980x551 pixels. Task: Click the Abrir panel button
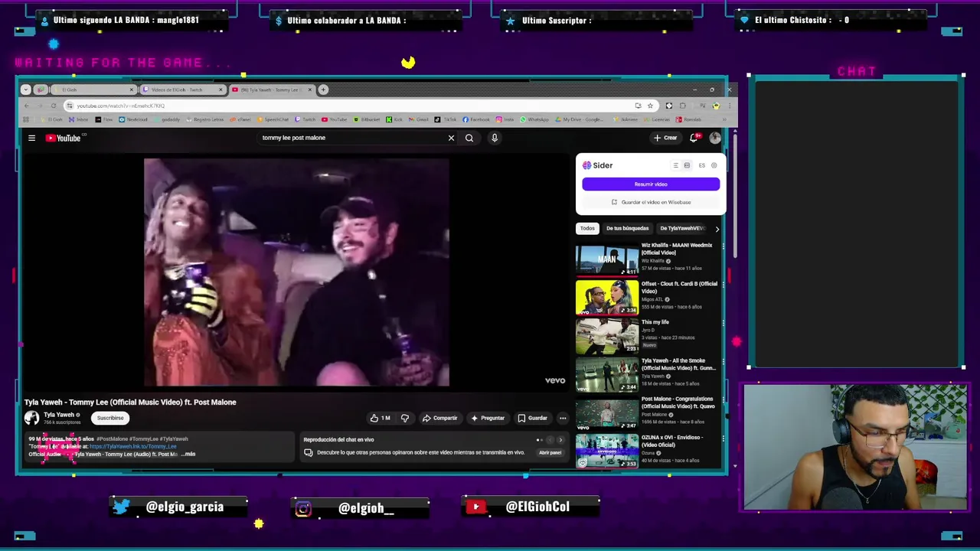tap(550, 452)
